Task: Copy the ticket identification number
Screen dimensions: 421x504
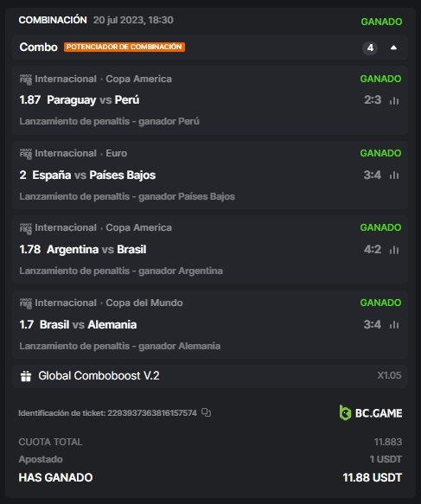Action: [206, 412]
